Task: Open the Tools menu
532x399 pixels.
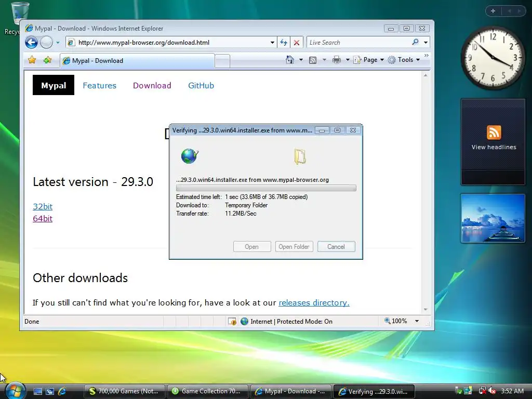Action: coord(404,60)
